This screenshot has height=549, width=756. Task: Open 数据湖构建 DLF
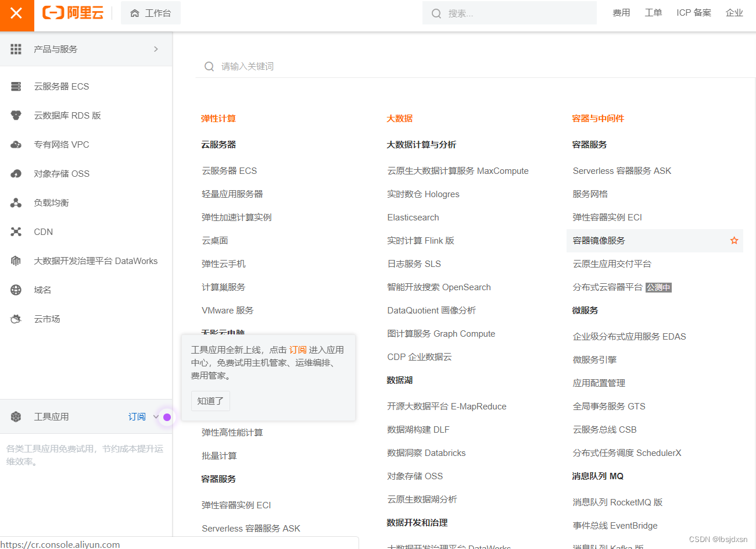(x=418, y=430)
